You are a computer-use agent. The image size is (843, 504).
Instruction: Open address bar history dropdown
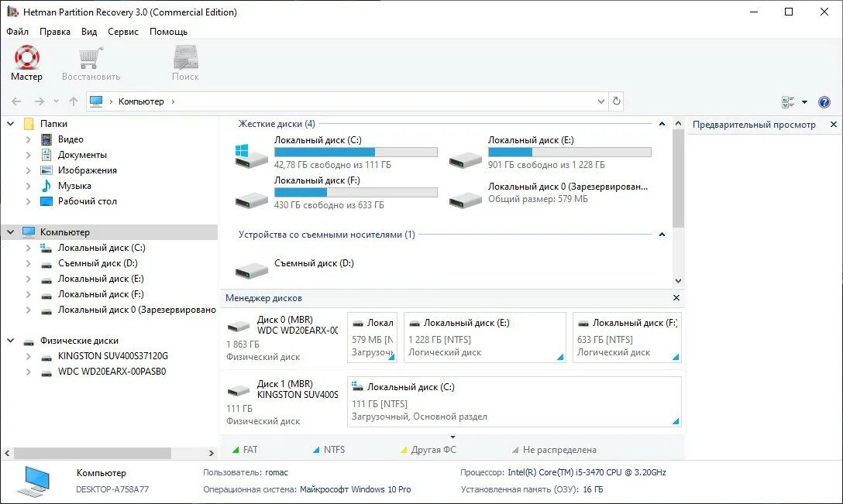[x=601, y=101]
